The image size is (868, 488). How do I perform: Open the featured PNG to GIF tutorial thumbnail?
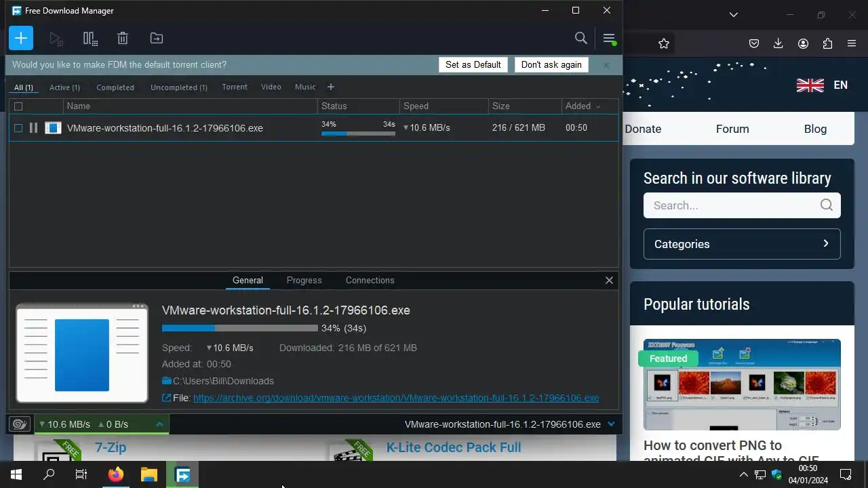pos(742,384)
